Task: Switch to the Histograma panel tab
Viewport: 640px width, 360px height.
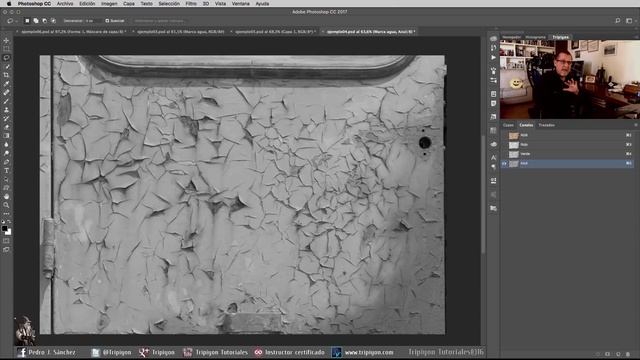Action: [x=535, y=37]
